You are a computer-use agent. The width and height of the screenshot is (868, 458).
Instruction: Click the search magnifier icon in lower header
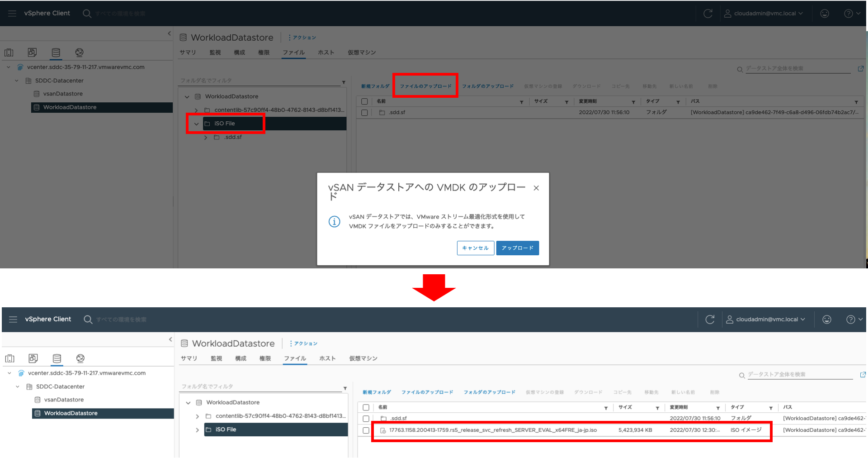coord(88,320)
